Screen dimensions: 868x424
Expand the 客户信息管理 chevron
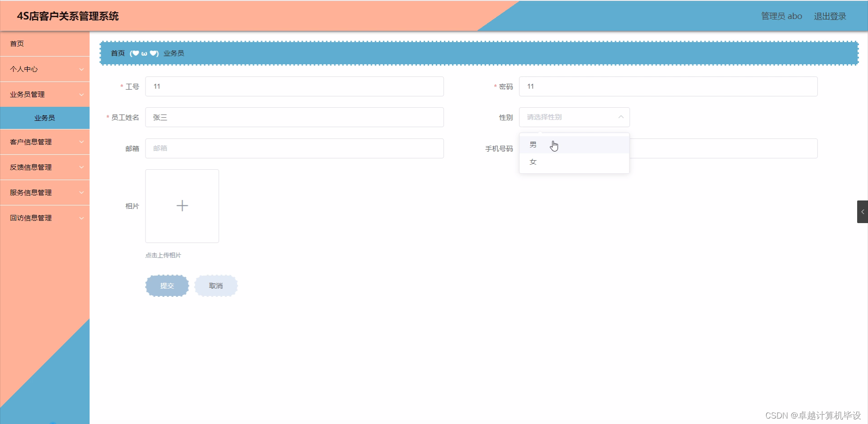[81, 142]
